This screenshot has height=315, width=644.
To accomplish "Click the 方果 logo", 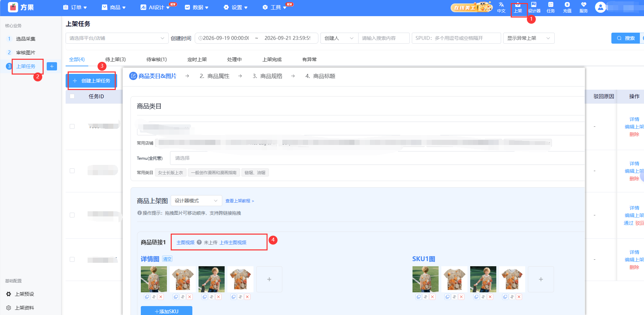I will coord(21,7).
